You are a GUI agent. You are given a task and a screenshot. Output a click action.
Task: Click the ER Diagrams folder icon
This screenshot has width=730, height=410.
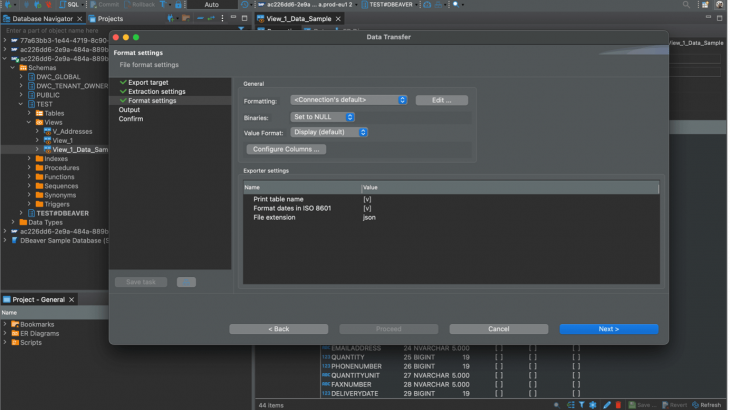point(15,333)
